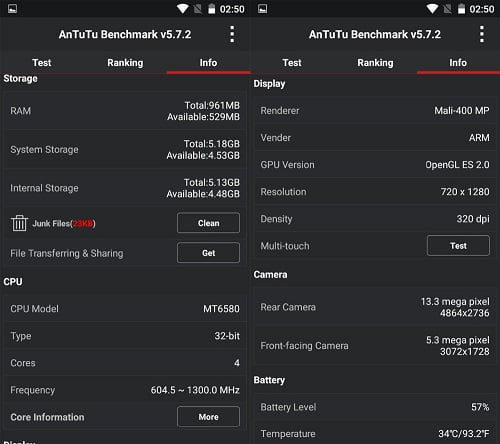Start the Multi-touch Test
Screen dimensions: 500x444
(x=458, y=246)
